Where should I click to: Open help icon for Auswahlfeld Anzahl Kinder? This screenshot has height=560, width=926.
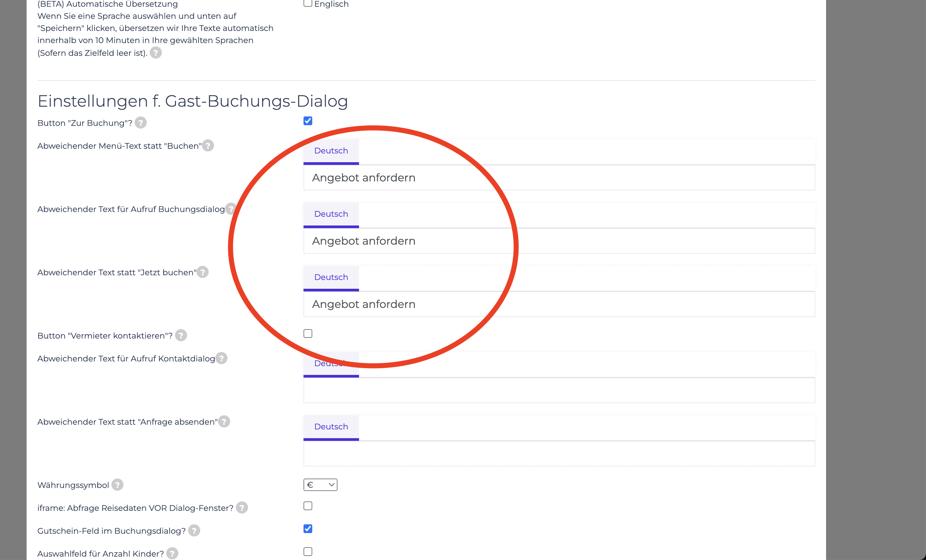coord(172,553)
